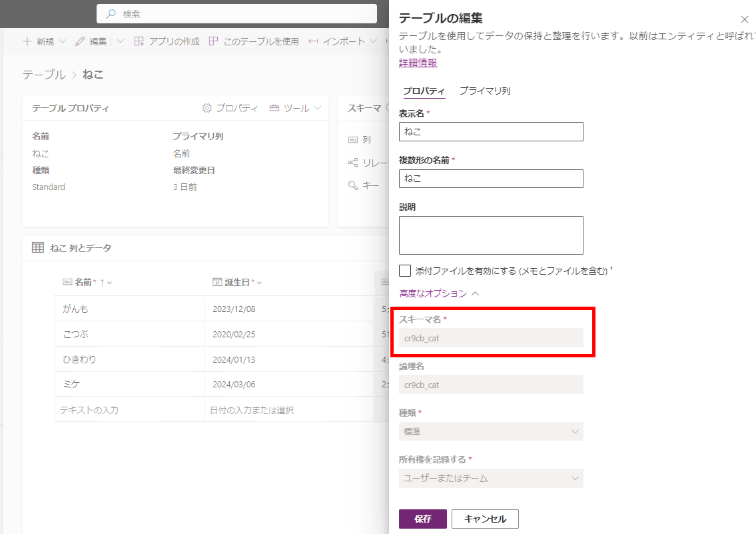Click the ツール toolbox icon

[x=274, y=108]
